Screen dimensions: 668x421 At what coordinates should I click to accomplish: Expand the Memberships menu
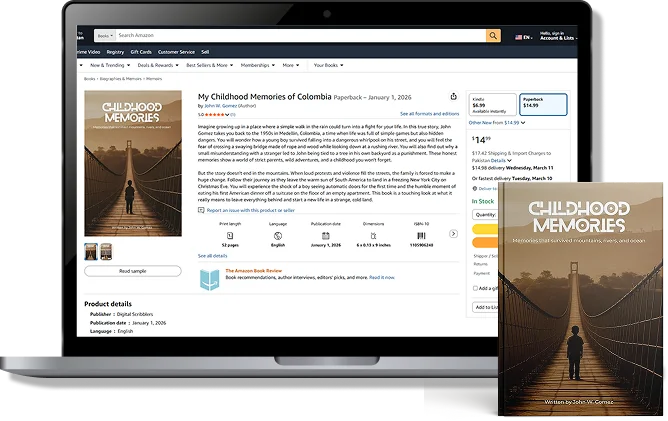pyautogui.click(x=258, y=65)
